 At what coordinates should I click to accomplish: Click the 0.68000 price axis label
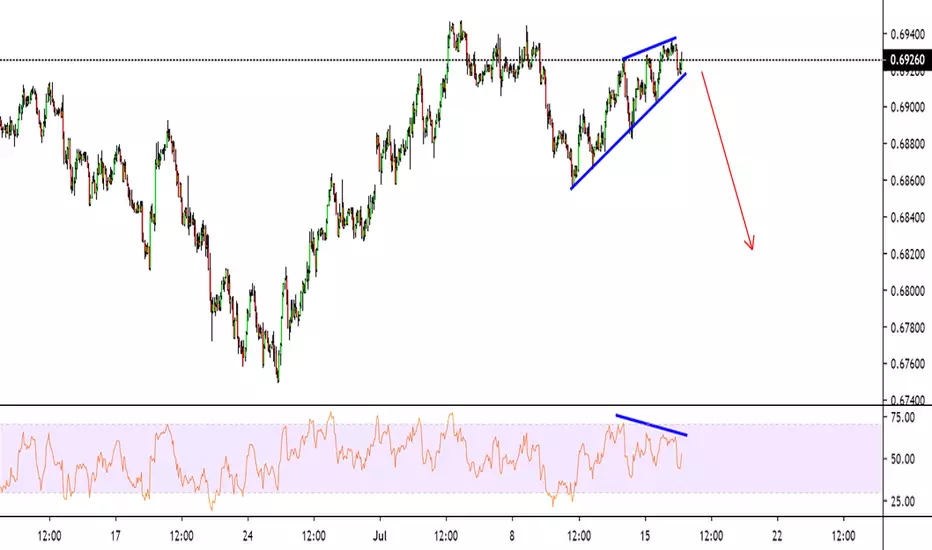[907, 291]
